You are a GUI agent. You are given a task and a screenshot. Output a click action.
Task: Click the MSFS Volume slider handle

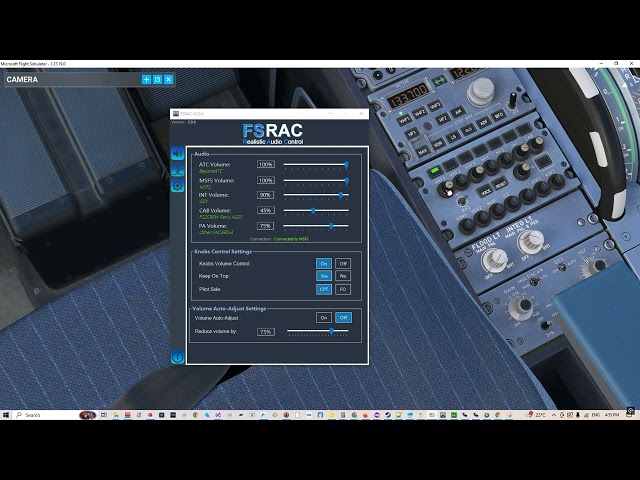(x=347, y=180)
